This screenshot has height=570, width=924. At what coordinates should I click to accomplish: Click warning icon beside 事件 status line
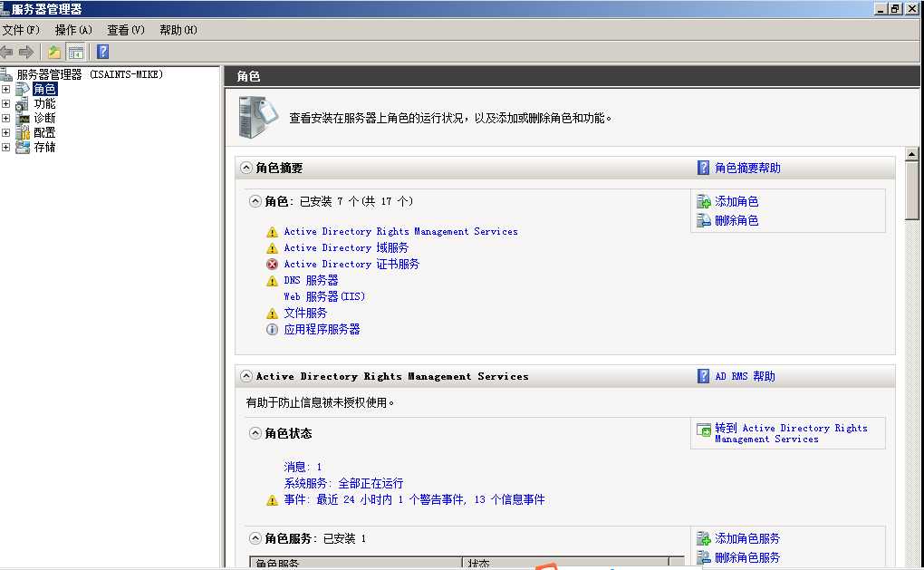(272, 500)
